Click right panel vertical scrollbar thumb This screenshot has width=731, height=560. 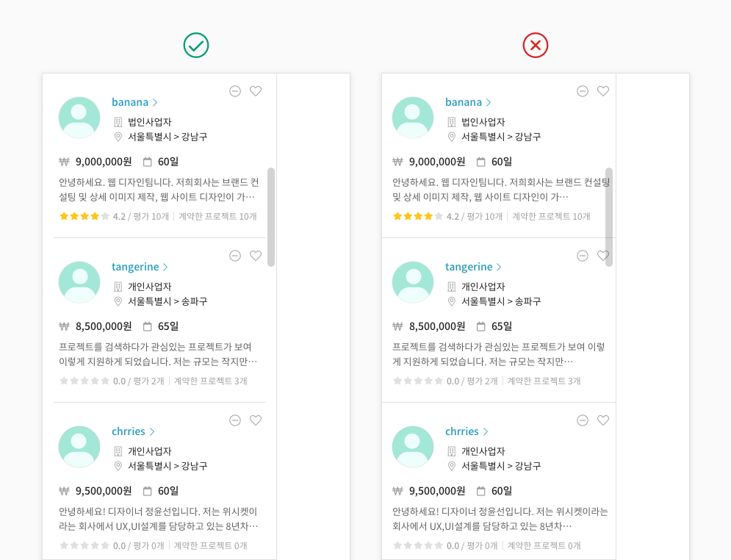pos(609,217)
